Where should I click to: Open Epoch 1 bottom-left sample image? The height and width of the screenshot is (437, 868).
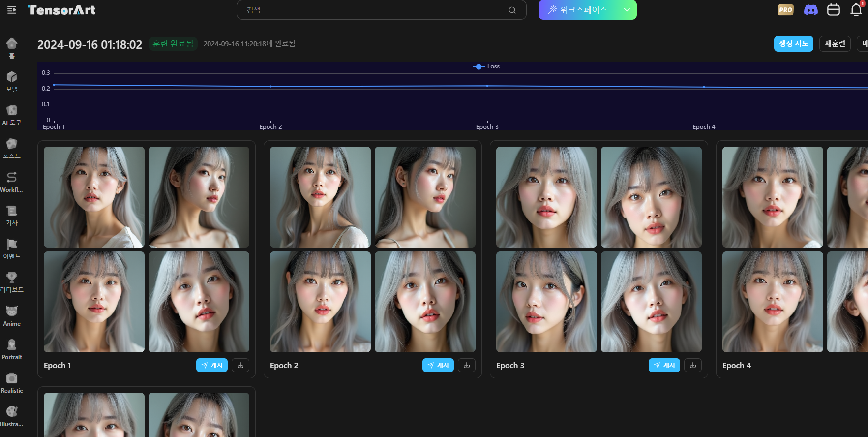[x=94, y=302]
